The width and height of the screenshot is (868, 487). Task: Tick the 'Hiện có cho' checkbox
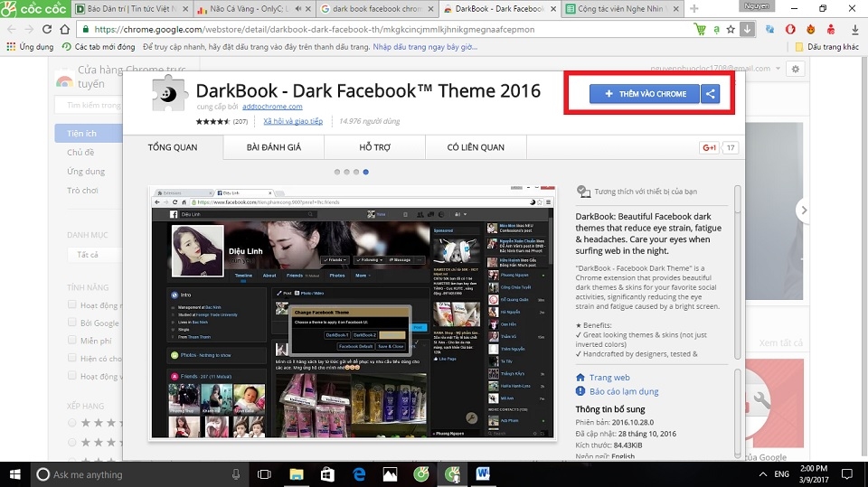[x=72, y=358]
